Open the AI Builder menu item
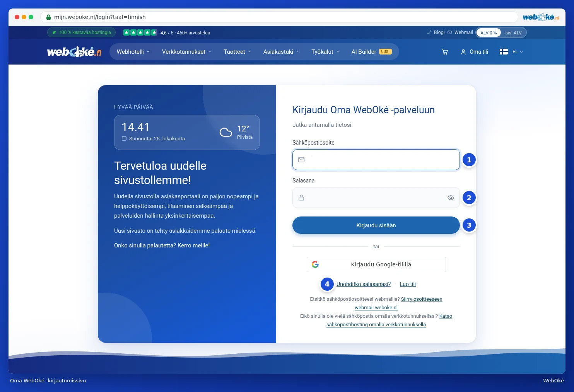The width and height of the screenshot is (574, 392). (371, 52)
